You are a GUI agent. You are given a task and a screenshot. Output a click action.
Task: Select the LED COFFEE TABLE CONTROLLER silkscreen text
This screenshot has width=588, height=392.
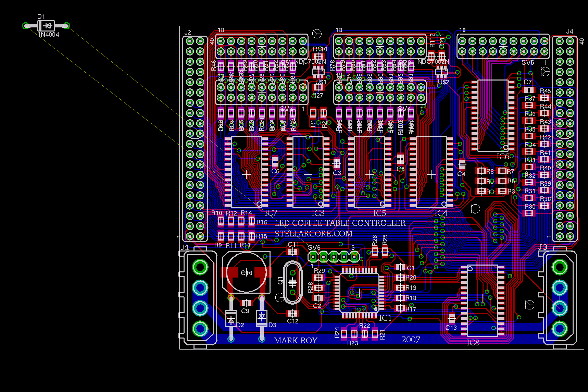click(340, 223)
